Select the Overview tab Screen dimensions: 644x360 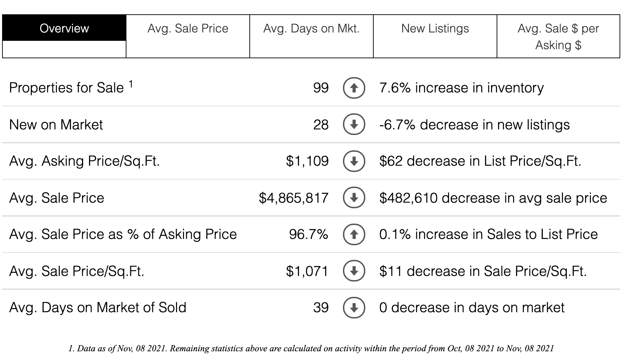(64, 29)
